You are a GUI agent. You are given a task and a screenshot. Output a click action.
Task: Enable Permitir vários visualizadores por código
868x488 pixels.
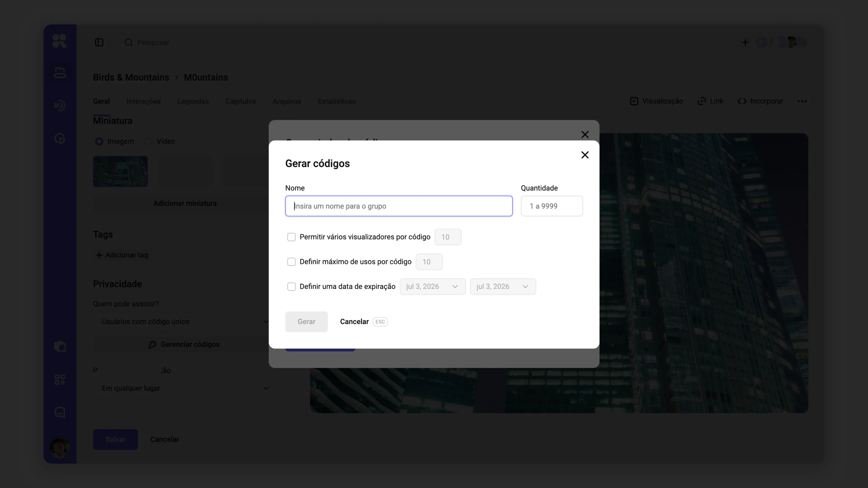click(291, 237)
